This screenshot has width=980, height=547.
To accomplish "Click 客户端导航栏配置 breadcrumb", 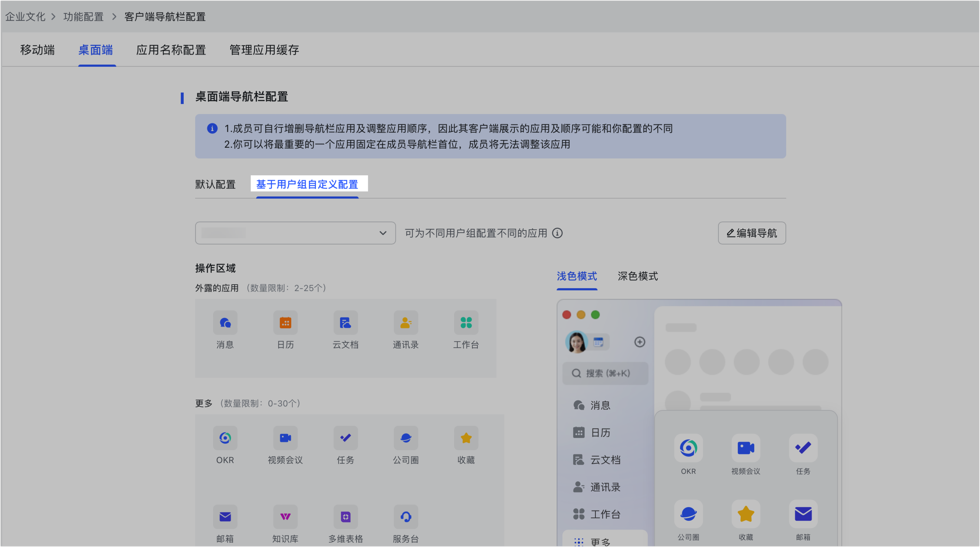I will 165,17.
